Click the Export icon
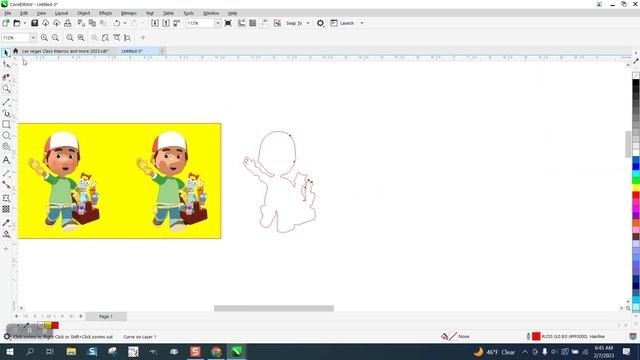 click(x=166, y=23)
